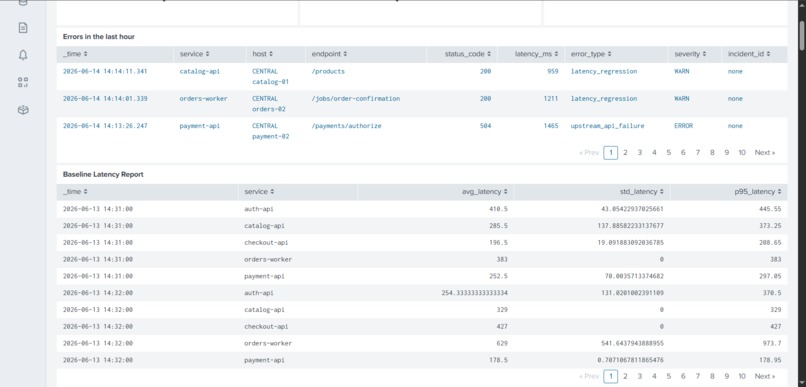Image resolution: width=806 pixels, height=387 pixels.
Task: Click scrollbar down arrow at bottom right
Action: pyautogui.click(x=802, y=382)
